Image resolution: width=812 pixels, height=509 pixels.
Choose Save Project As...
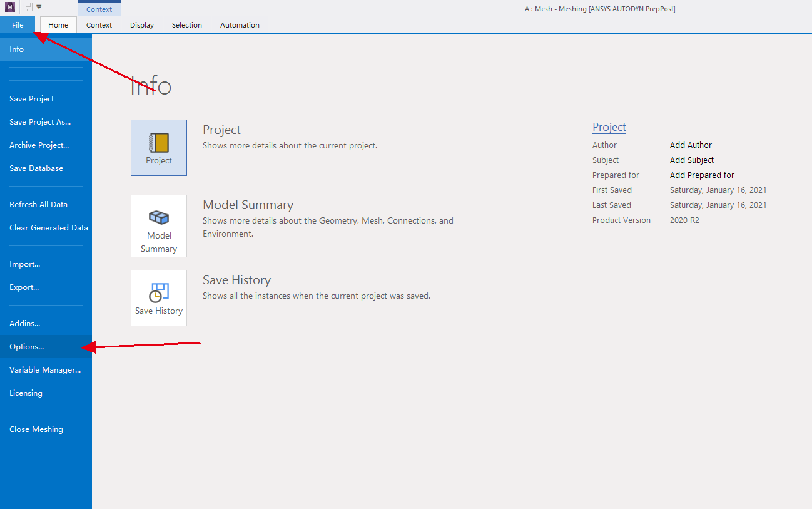[x=40, y=121]
